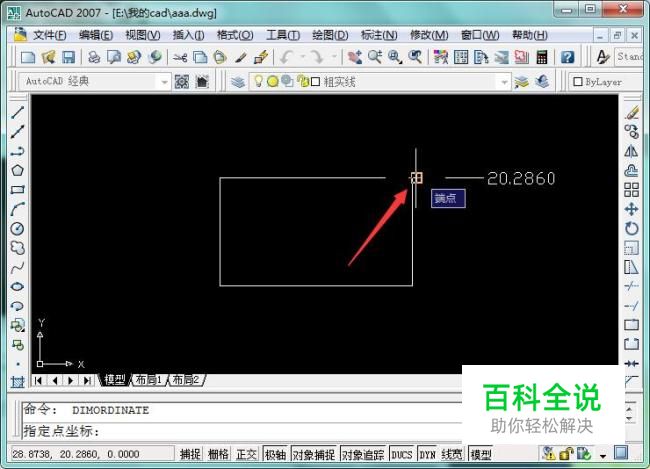The width and height of the screenshot is (650, 469).
Task: Toggle the DYN dynamic input button
Action: point(427,454)
